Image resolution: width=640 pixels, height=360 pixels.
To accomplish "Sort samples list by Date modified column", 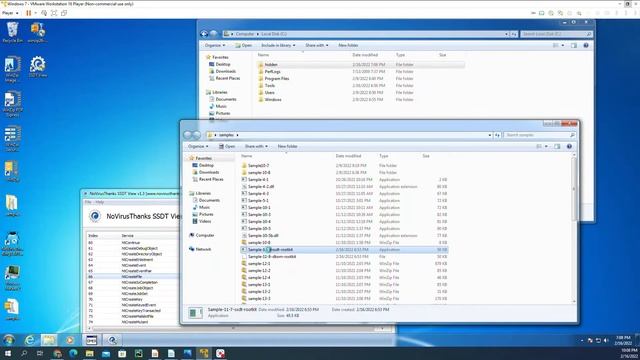I will 348,156.
